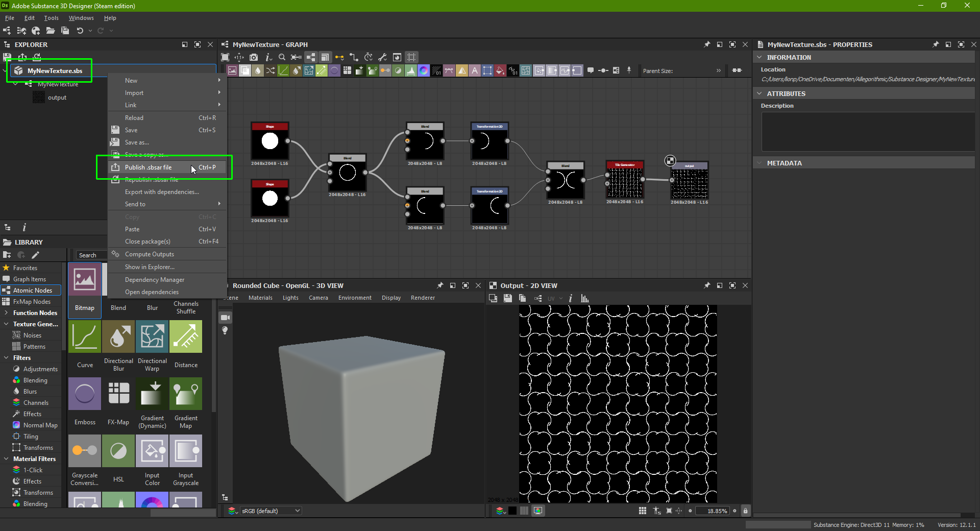This screenshot has height=531, width=980.
Task: Collapse the INFORMATION section
Action: pyautogui.click(x=759, y=57)
